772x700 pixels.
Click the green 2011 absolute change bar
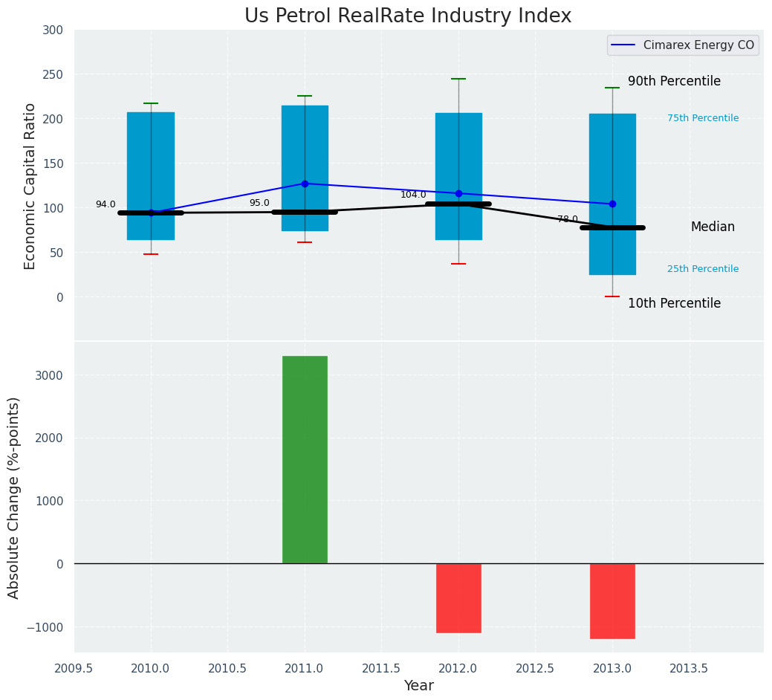pyautogui.click(x=305, y=459)
